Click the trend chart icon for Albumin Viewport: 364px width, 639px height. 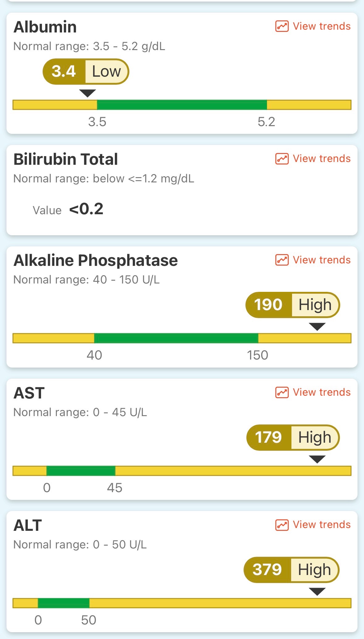[282, 26]
